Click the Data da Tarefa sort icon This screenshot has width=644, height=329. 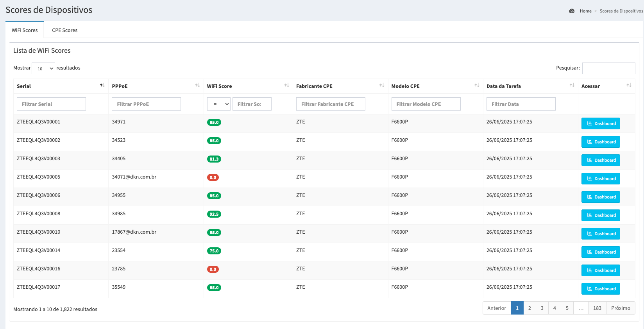(x=572, y=85)
